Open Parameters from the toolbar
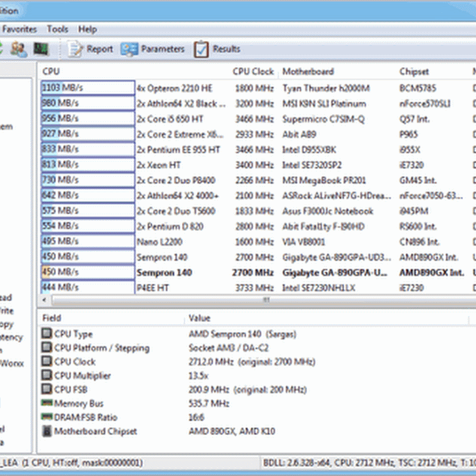Screen dimensions: 476x476 (130, 49)
